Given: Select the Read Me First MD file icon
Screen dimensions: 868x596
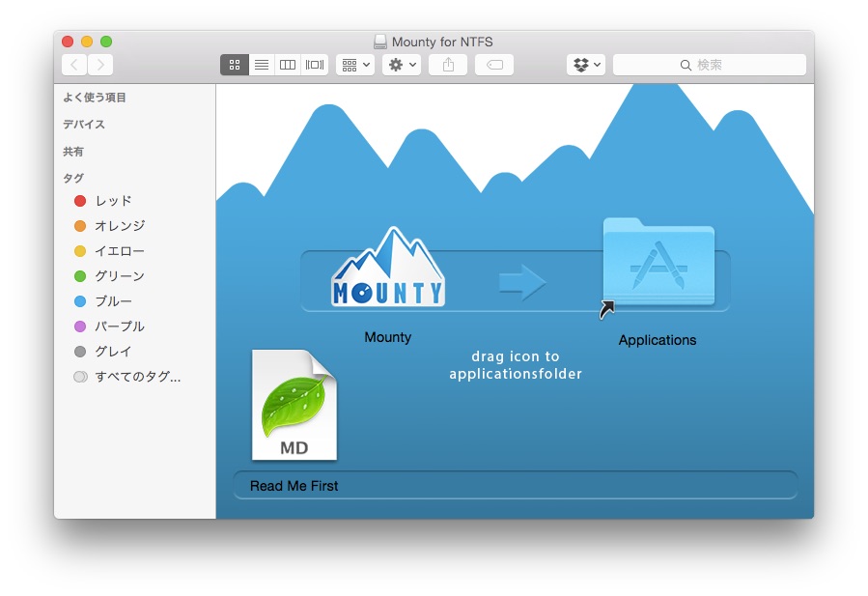Looking at the screenshot, I should click(294, 405).
